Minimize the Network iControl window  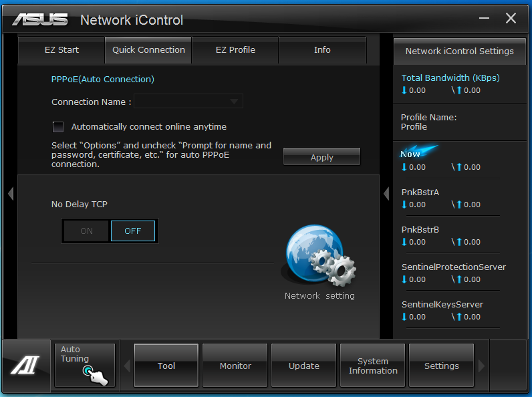click(484, 18)
